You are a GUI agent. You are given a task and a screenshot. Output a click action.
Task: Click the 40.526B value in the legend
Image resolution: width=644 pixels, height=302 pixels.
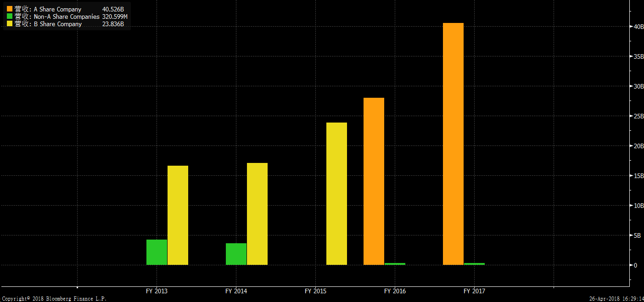click(x=113, y=9)
